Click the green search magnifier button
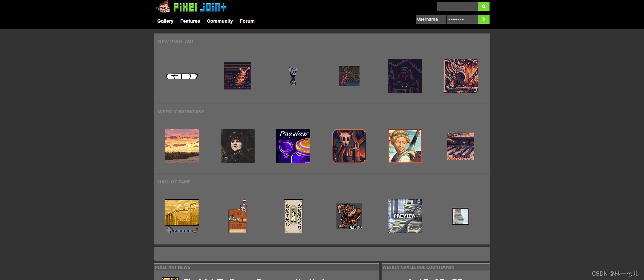This screenshot has height=280, width=644. point(484,6)
